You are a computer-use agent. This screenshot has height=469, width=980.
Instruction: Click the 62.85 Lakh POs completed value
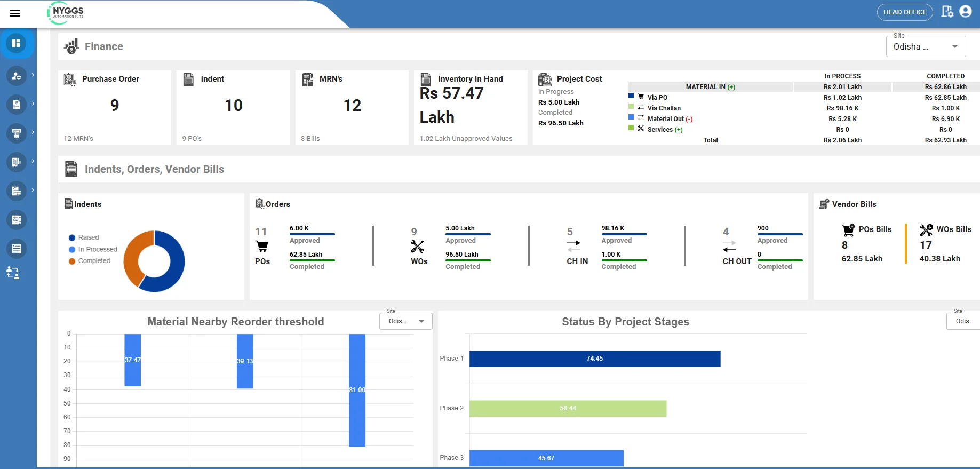pos(306,255)
